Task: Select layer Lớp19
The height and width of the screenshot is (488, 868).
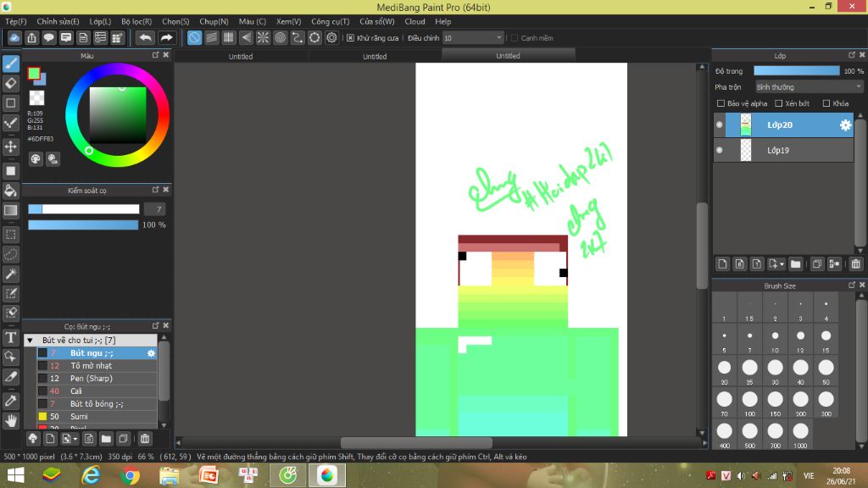Action: click(783, 150)
